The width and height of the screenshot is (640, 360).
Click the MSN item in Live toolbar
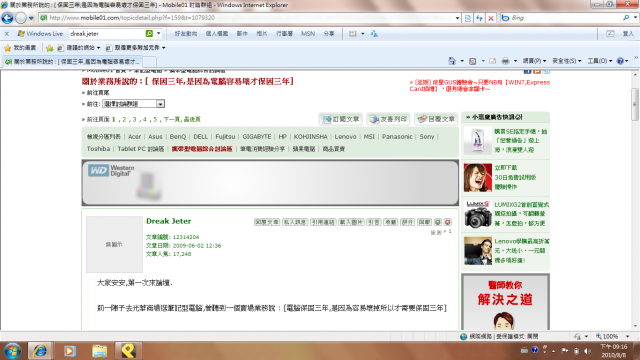point(308,34)
